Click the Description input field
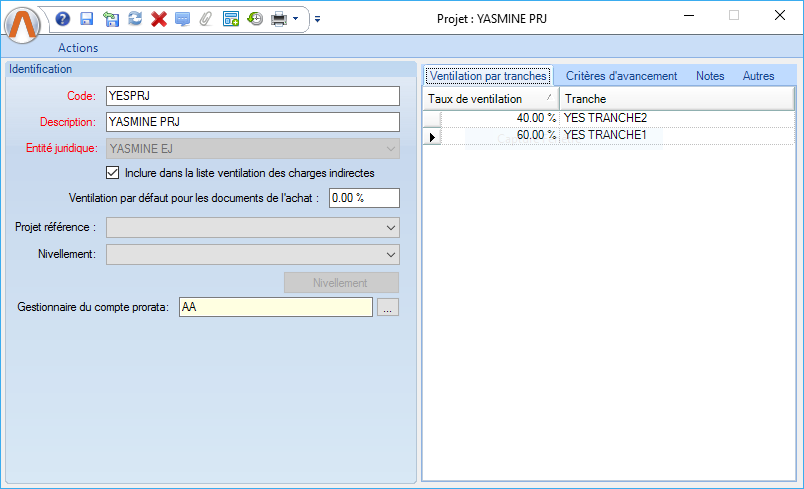 coord(252,122)
